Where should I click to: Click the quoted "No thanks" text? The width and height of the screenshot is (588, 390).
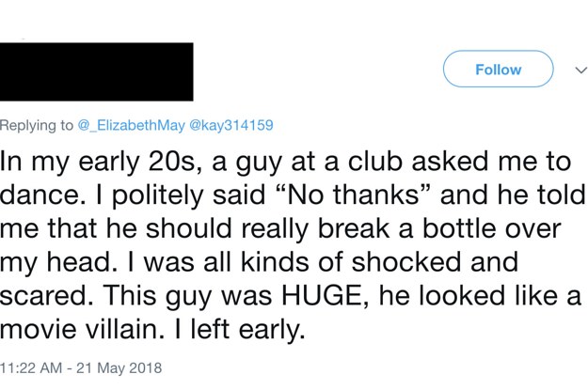click(353, 195)
